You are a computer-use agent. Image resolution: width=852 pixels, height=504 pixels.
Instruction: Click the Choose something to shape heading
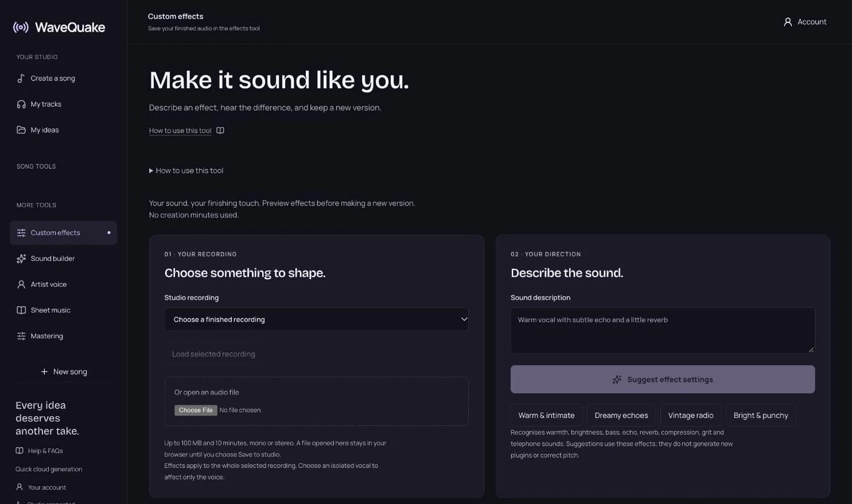245,273
